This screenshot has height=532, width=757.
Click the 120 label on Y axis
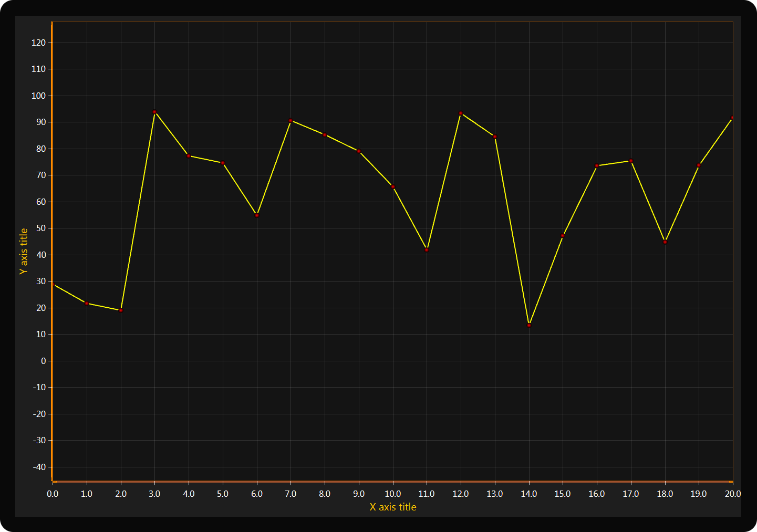(x=39, y=43)
